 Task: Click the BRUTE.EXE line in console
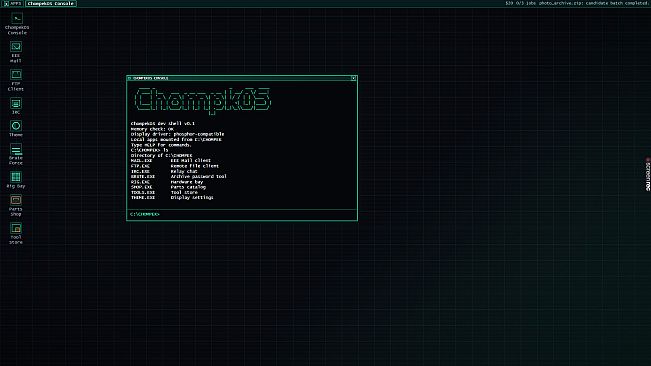point(179,176)
